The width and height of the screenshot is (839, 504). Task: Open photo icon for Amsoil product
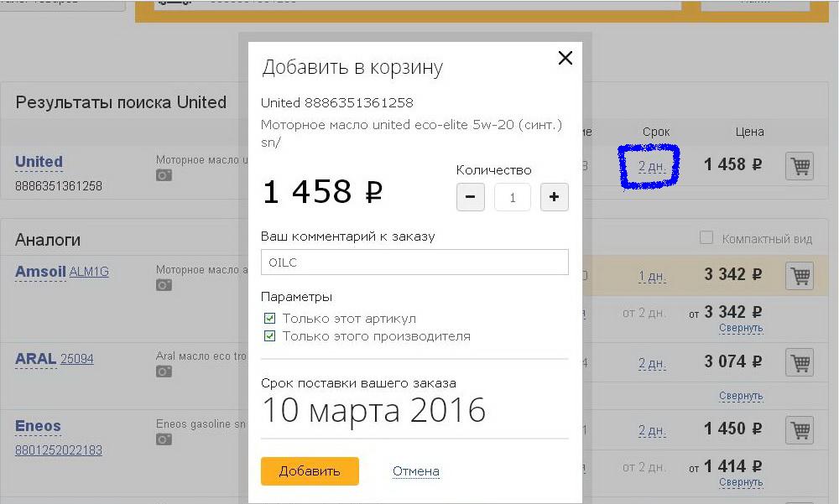(x=164, y=284)
